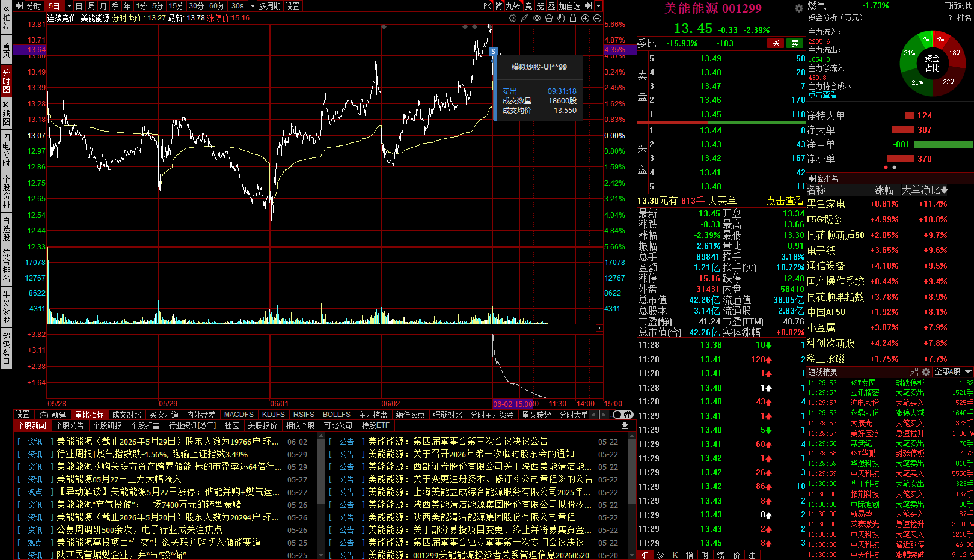
Task: Open the 全部A股 market dropdown
Action: tap(952, 372)
